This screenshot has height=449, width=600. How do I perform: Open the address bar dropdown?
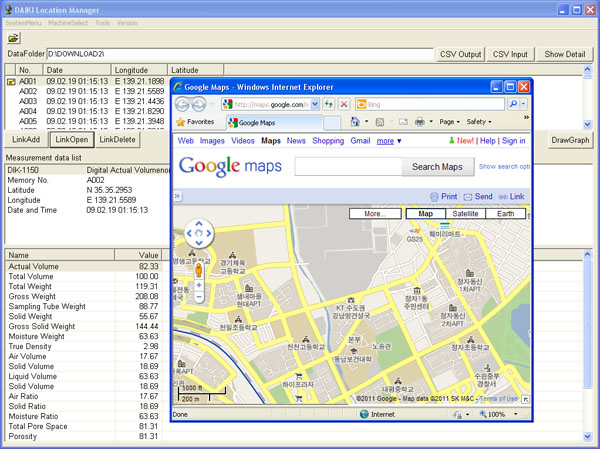[x=315, y=104]
